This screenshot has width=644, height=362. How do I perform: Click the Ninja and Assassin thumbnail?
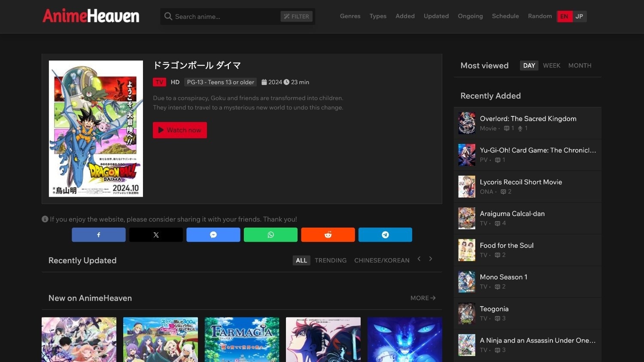click(467, 345)
